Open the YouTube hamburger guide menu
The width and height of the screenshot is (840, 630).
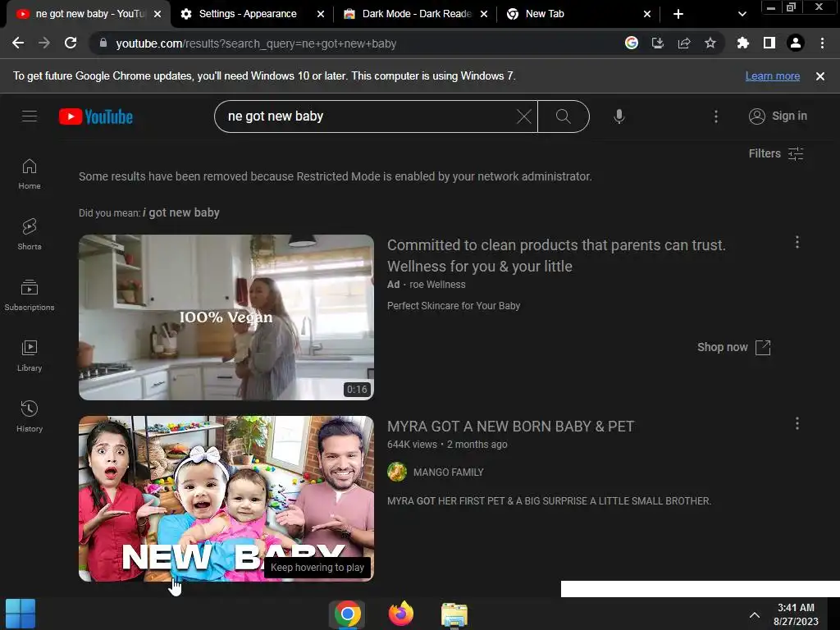(x=30, y=116)
